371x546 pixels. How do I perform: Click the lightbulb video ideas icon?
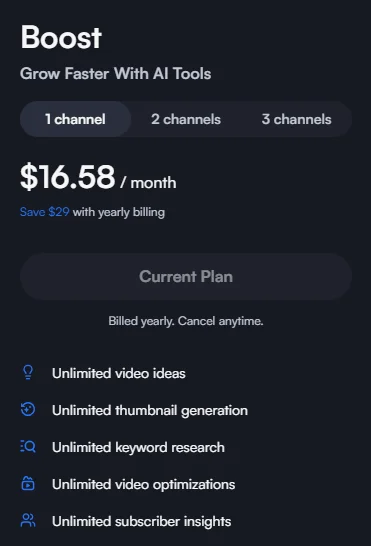[28, 373]
